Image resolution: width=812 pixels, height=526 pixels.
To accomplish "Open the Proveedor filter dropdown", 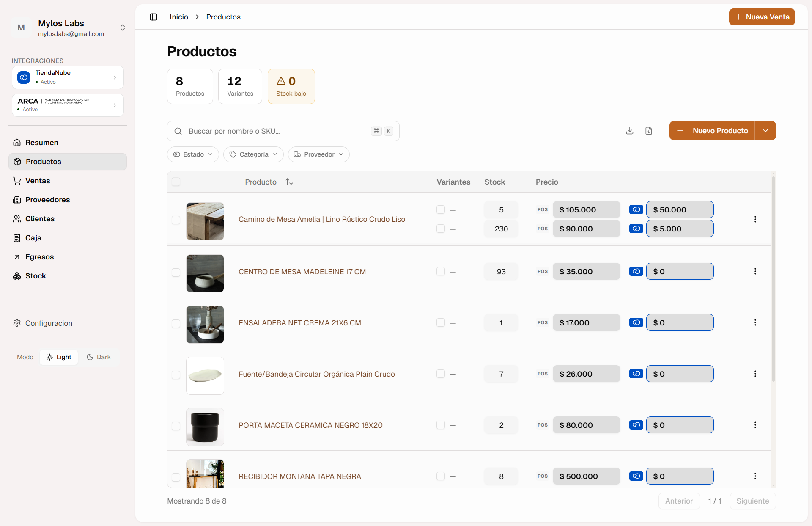I will [x=319, y=154].
